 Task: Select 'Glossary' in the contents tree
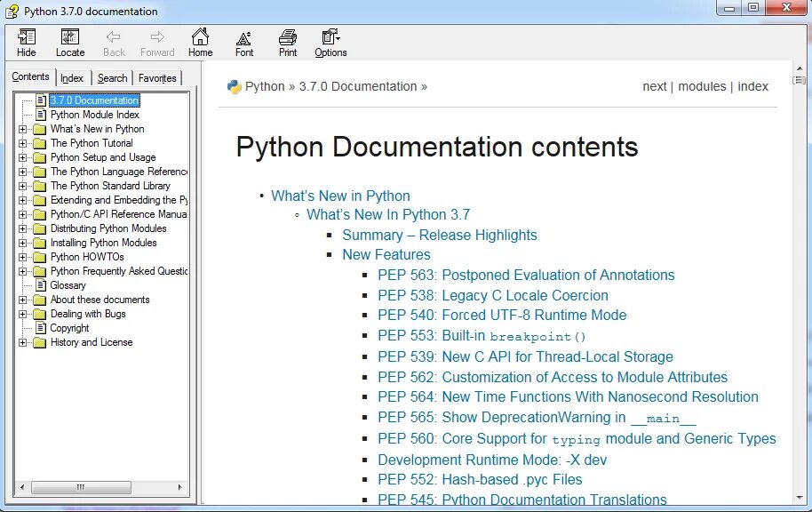(68, 285)
